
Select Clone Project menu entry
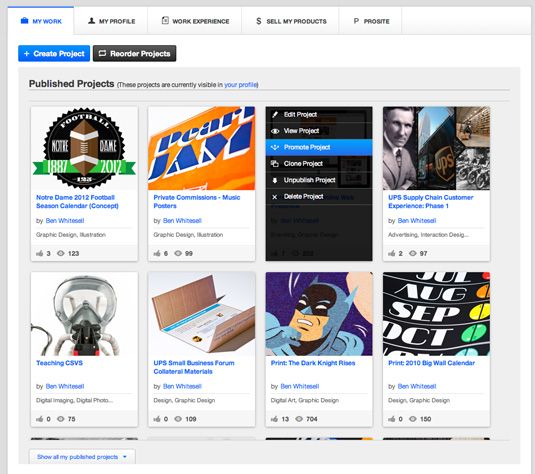pyautogui.click(x=319, y=163)
